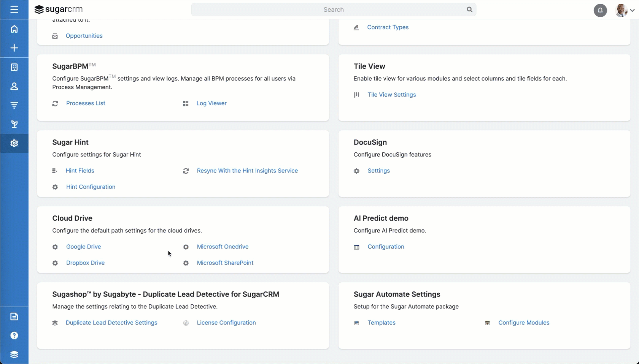Viewport: 639px width, 364px height.
Task: Click the Opportunities icon
Action: pyautogui.click(x=55, y=36)
